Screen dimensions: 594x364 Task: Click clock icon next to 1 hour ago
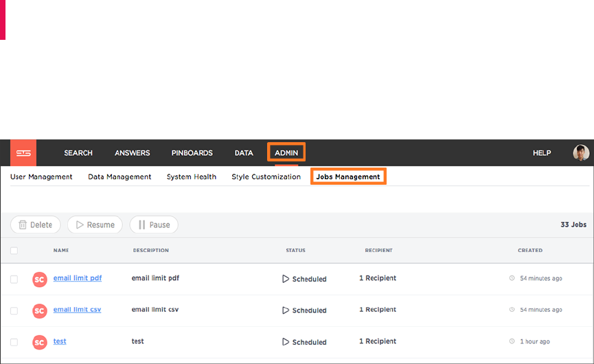tap(512, 341)
